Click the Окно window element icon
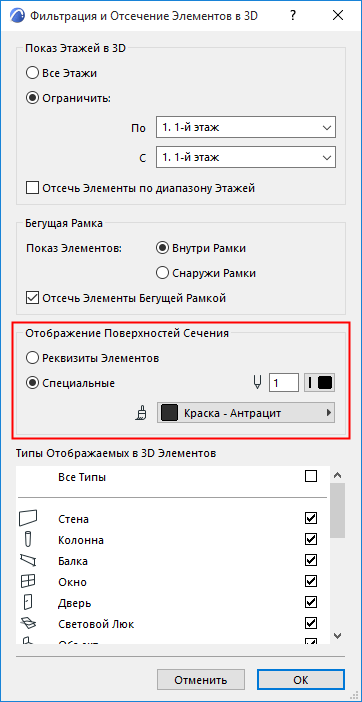This screenshot has height=702, width=362. point(29,581)
